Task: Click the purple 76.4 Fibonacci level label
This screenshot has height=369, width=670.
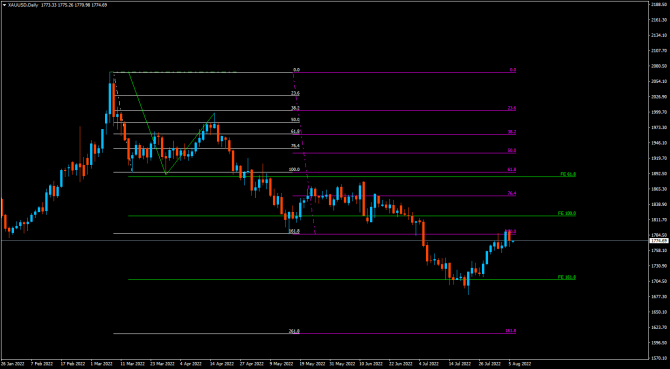Action: [511, 193]
